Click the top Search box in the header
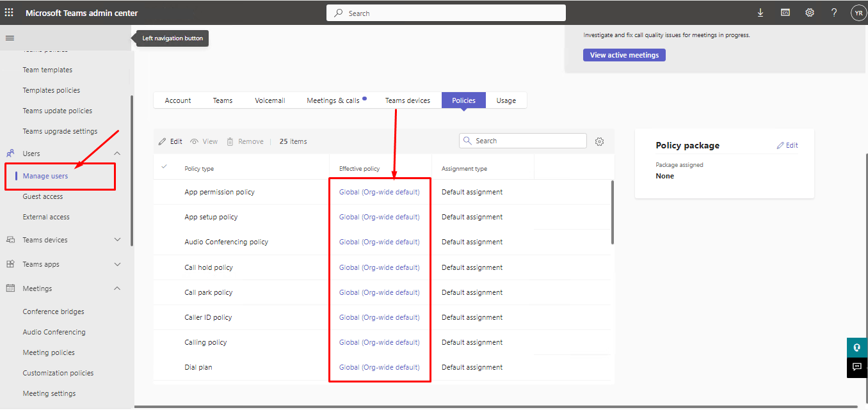 [446, 13]
